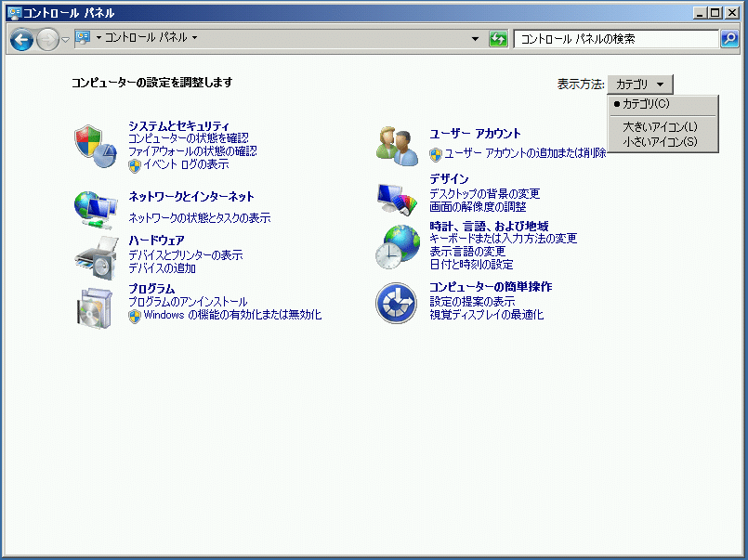Screen dimensions: 748x560
Task: Open ネットワークの状態とタスクの表示 link
Action: (200, 218)
